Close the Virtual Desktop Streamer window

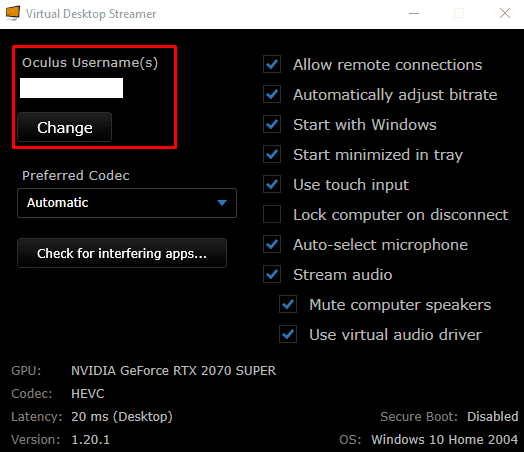[x=505, y=13]
